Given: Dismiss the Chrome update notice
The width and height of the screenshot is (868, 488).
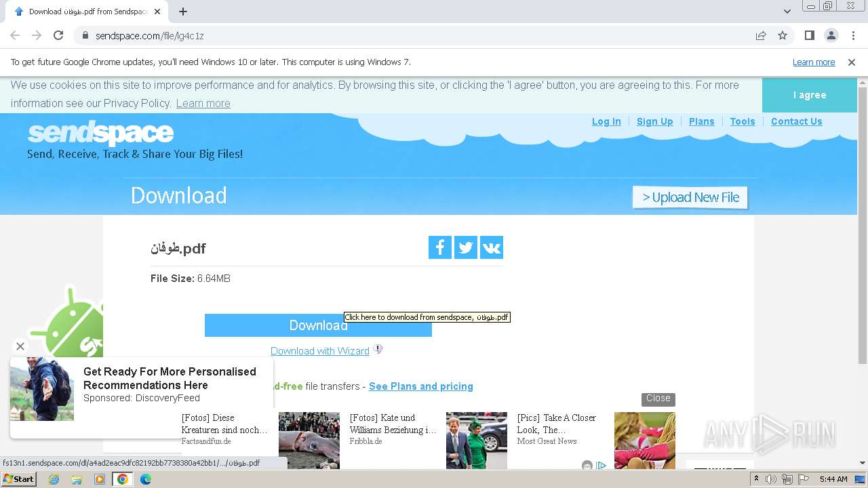Looking at the screenshot, I should tap(852, 62).
